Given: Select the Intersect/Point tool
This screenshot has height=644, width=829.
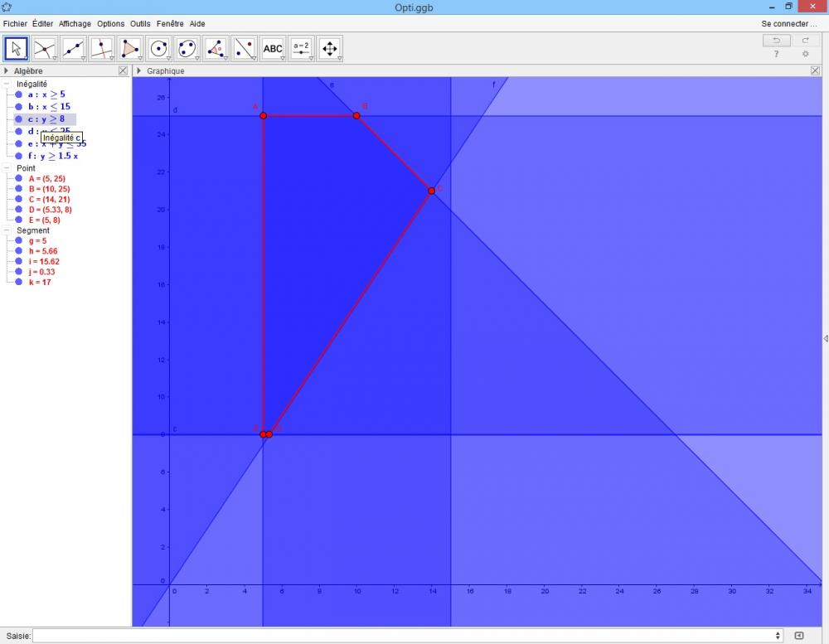Looking at the screenshot, I should pos(45,49).
